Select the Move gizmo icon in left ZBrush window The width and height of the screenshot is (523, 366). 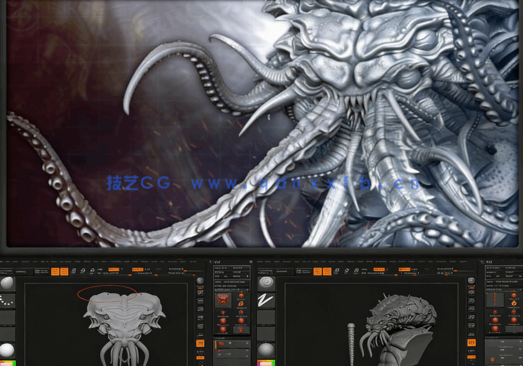(73, 271)
